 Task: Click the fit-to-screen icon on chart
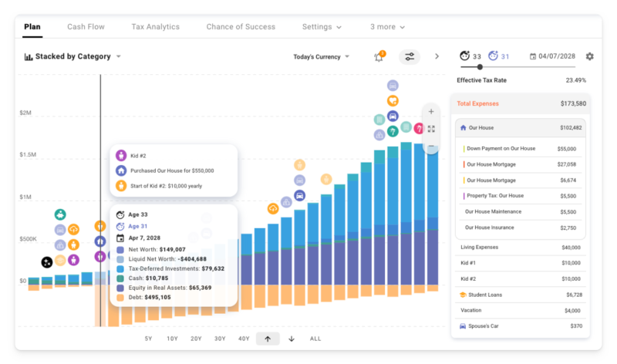(x=431, y=129)
